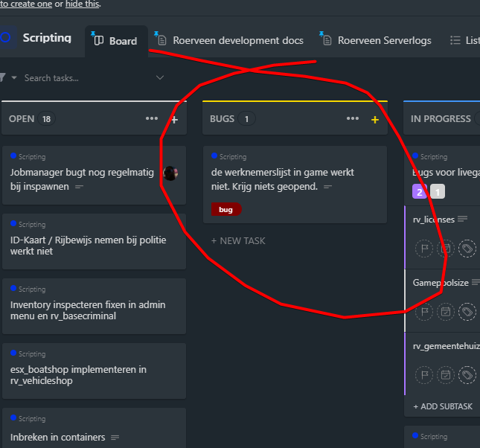Screen dimensions: 480x448
Task: Open the Roerveen Serverlogs tab
Action: [x=383, y=40]
